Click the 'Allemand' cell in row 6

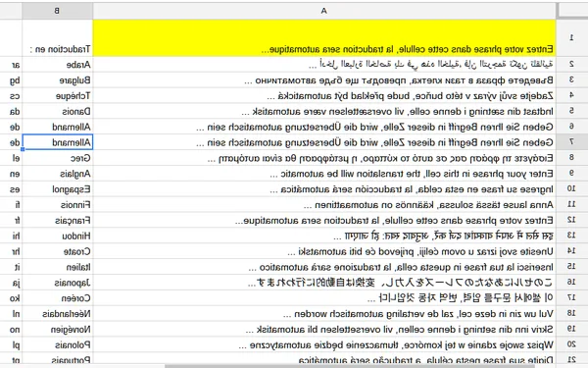coord(58,127)
